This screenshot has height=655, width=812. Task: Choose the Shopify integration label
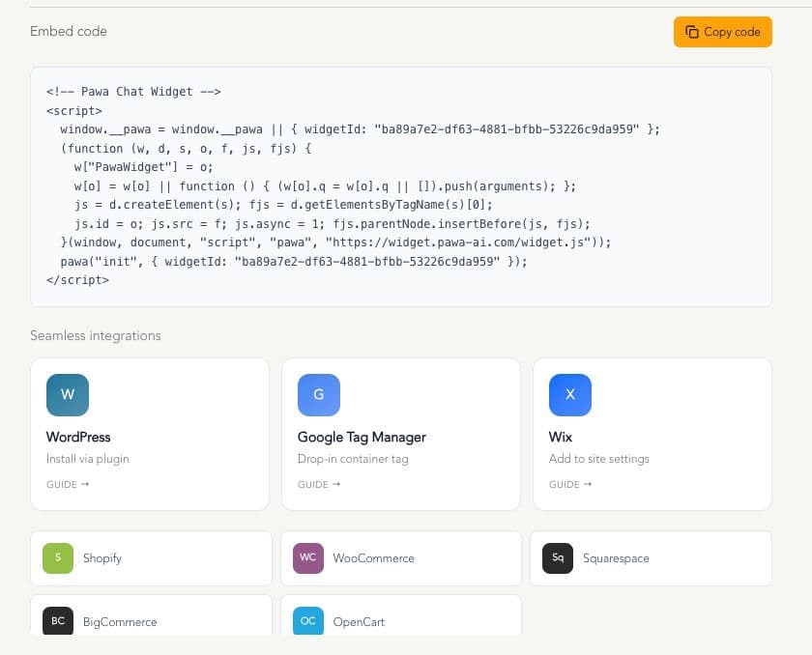(102, 558)
